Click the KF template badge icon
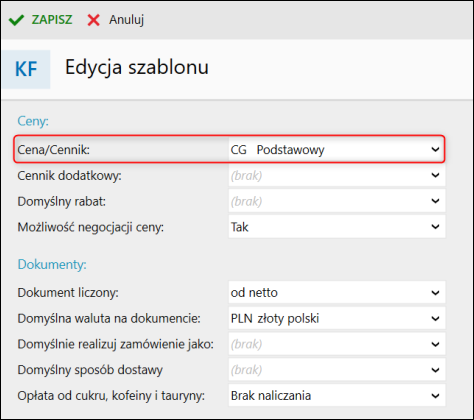Viewport: 474px width, 420px height. pyautogui.click(x=26, y=69)
